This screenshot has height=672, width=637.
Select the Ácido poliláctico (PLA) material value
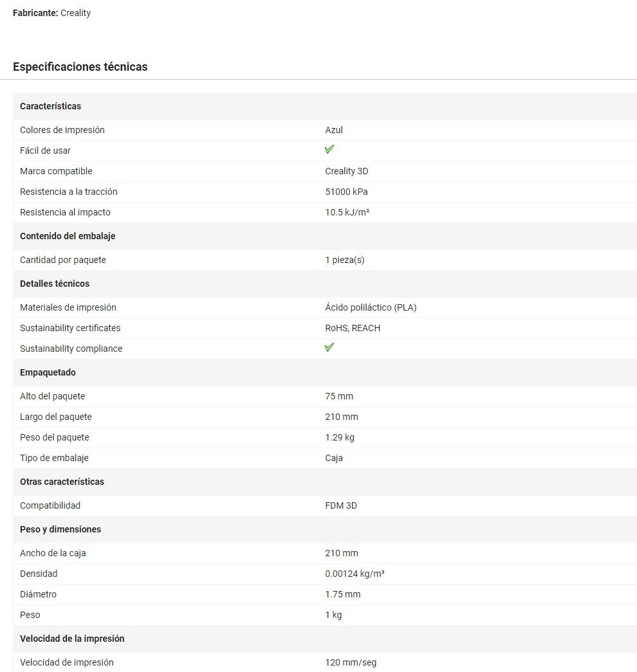click(x=371, y=307)
